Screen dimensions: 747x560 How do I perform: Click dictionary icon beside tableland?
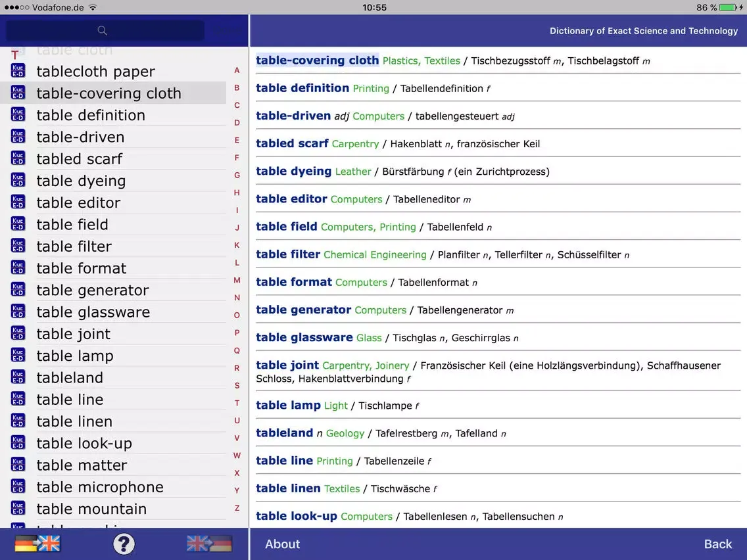[18, 377]
